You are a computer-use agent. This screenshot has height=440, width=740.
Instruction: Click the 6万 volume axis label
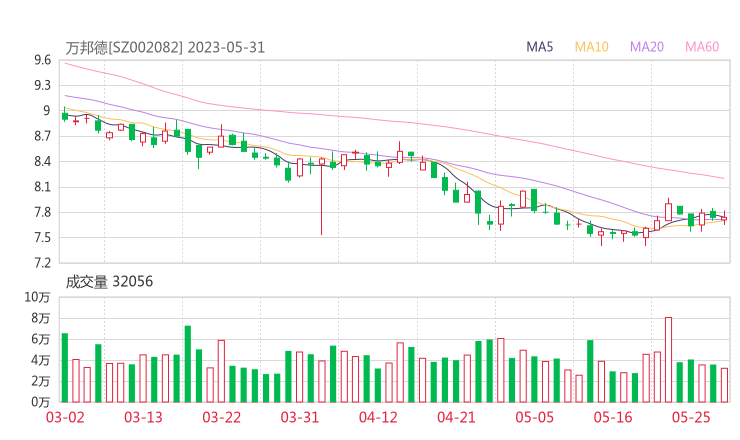[x=41, y=339]
